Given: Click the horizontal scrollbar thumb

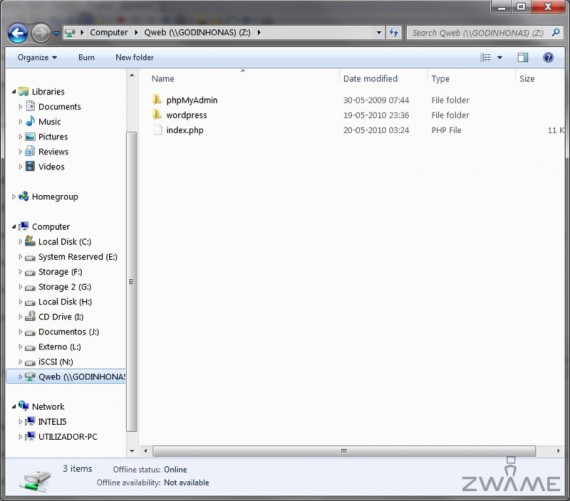Looking at the screenshot, I should pos(344,451).
